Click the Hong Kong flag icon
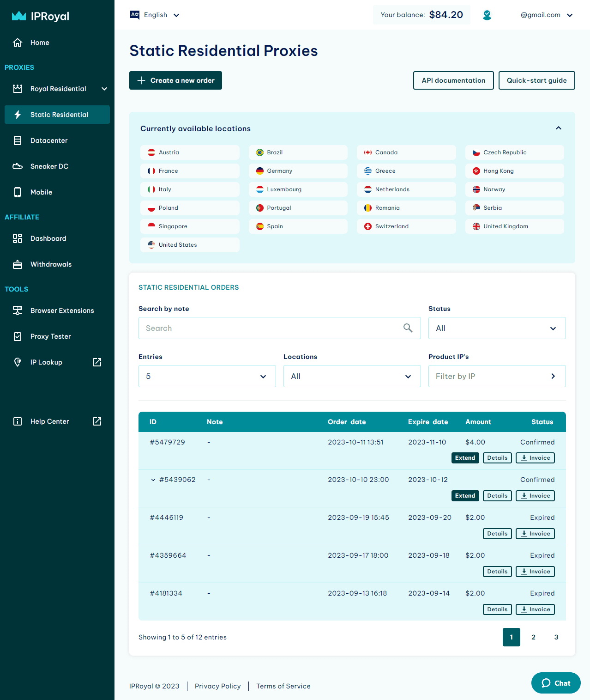Viewport: 590px width, 700px height. [x=476, y=171]
